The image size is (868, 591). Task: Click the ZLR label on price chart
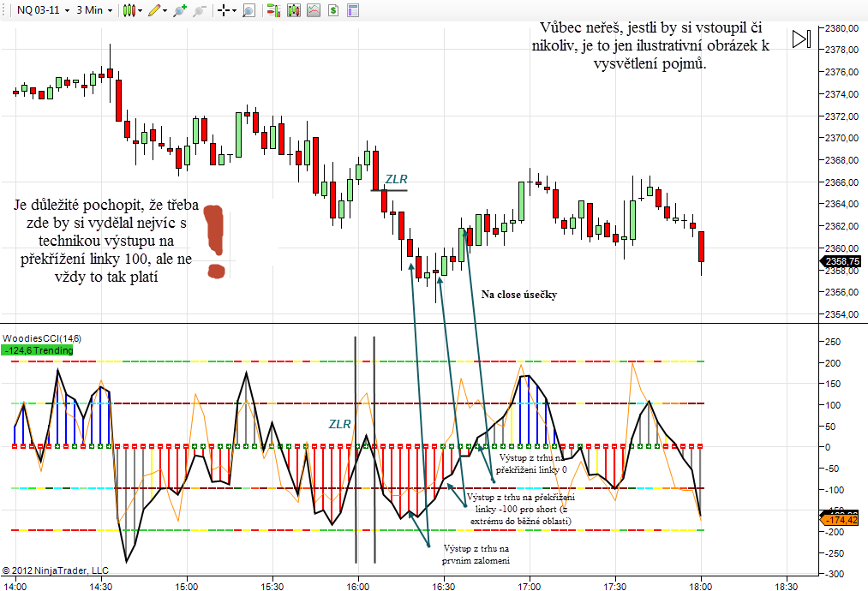pos(397,179)
